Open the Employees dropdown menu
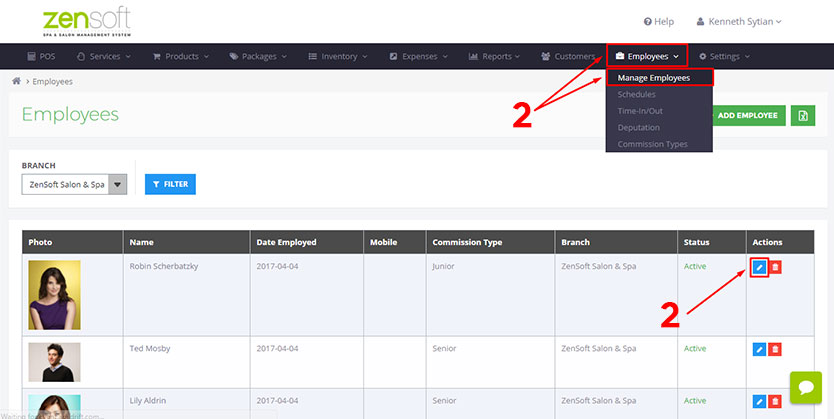The height and width of the screenshot is (419, 834). click(647, 56)
